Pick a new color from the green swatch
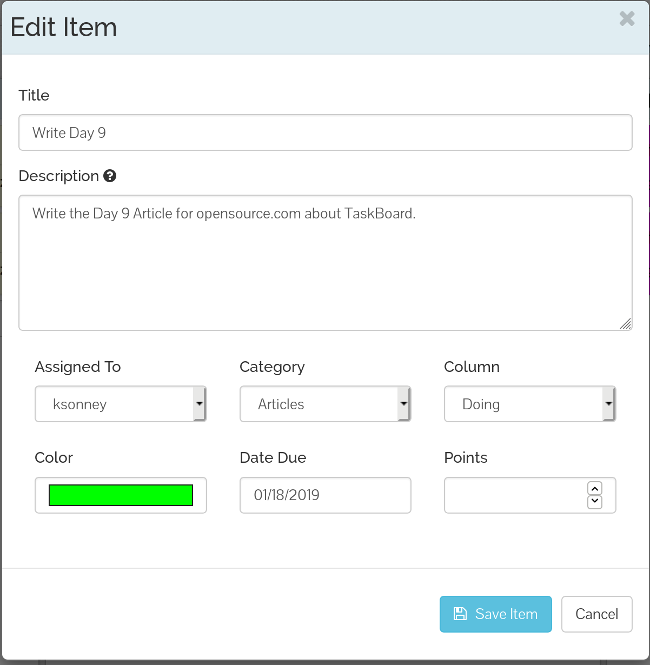This screenshot has height=665, width=650. tap(120, 495)
